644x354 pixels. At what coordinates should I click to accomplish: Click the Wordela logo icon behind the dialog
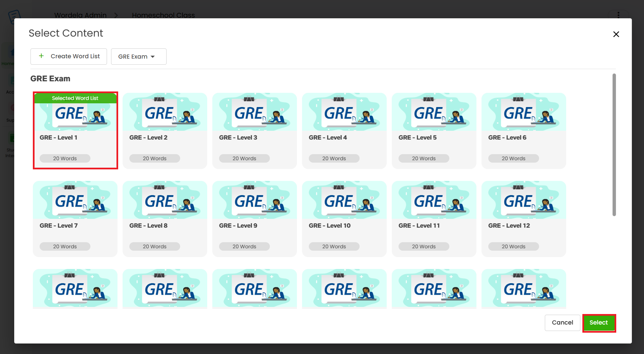coord(14,16)
